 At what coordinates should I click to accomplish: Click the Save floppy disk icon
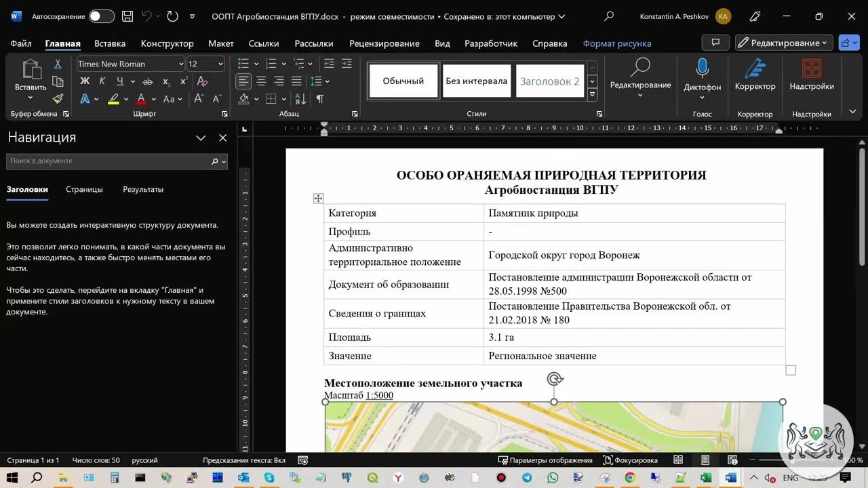click(127, 16)
